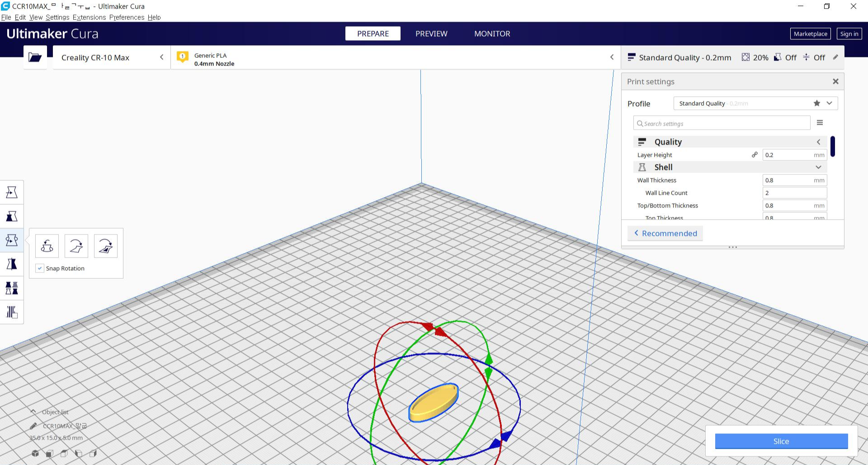Click the adhesion Off icon in summary bar
868x465 pixels.
(807, 57)
